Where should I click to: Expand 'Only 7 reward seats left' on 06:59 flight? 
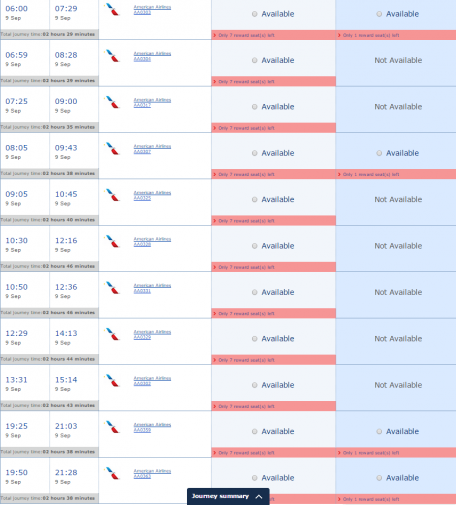click(x=246, y=82)
